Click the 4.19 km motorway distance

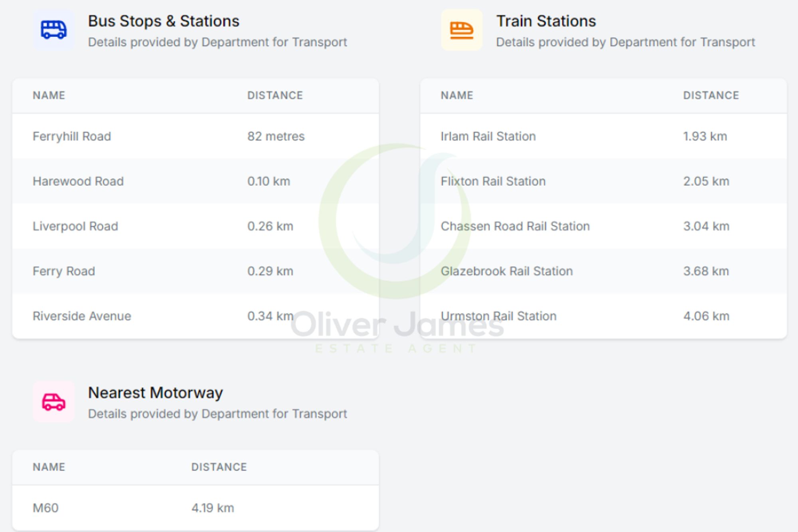point(213,508)
